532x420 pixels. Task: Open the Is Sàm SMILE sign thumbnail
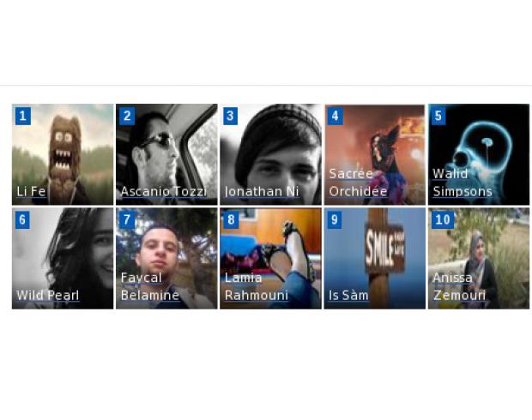click(x=375, y=258)
